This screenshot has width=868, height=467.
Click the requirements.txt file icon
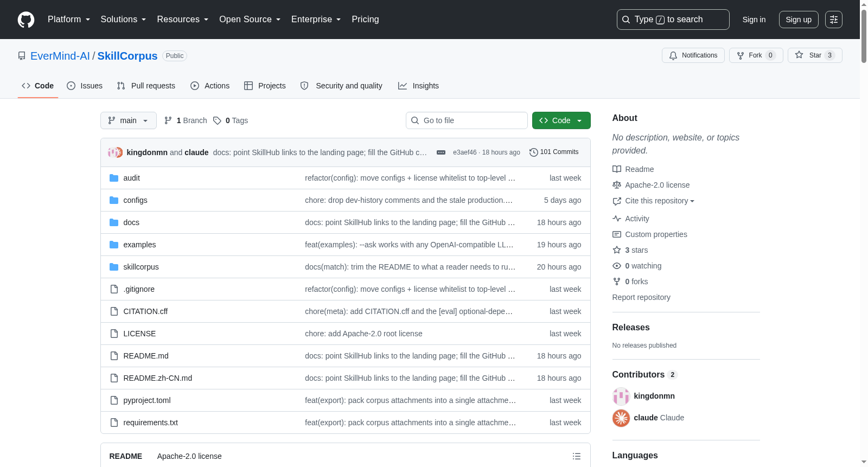(x=114, y=423)
